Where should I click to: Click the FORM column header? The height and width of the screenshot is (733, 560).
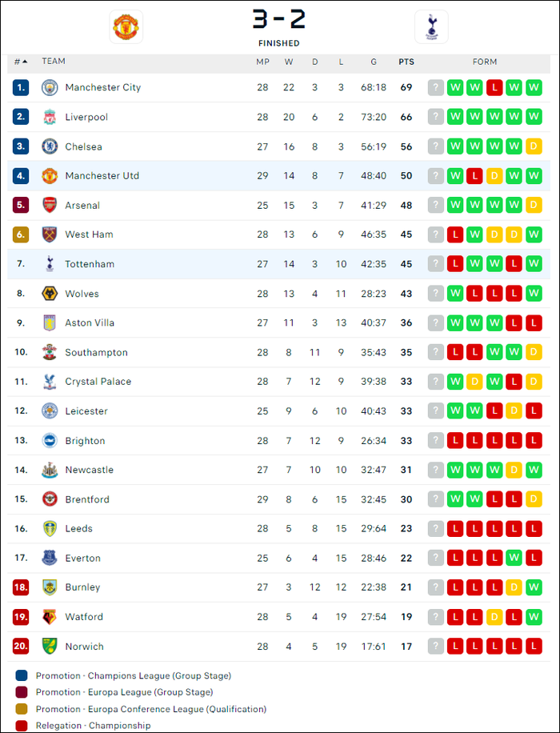(x=484, y=62)
